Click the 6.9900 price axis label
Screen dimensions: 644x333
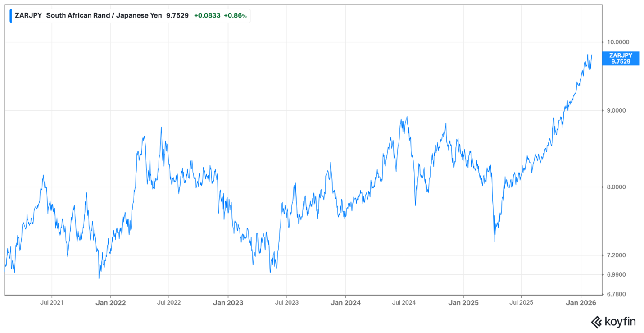[x=617, y=274]
